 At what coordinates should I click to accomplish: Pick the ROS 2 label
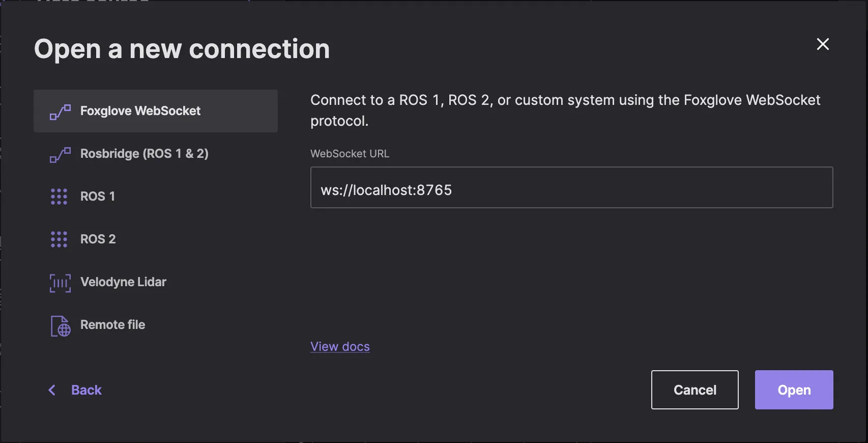tap(98, 239)
